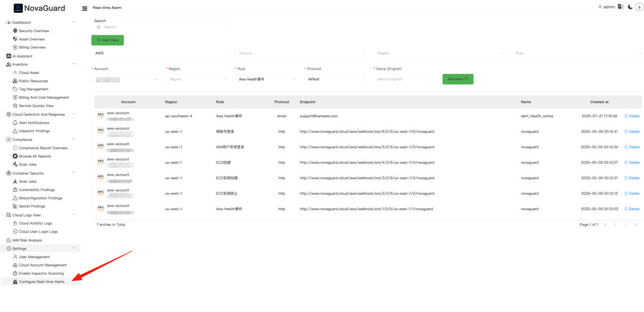This screenshot has height=312, width=644.
Task: Focus the Search input field
Action: 163,27
